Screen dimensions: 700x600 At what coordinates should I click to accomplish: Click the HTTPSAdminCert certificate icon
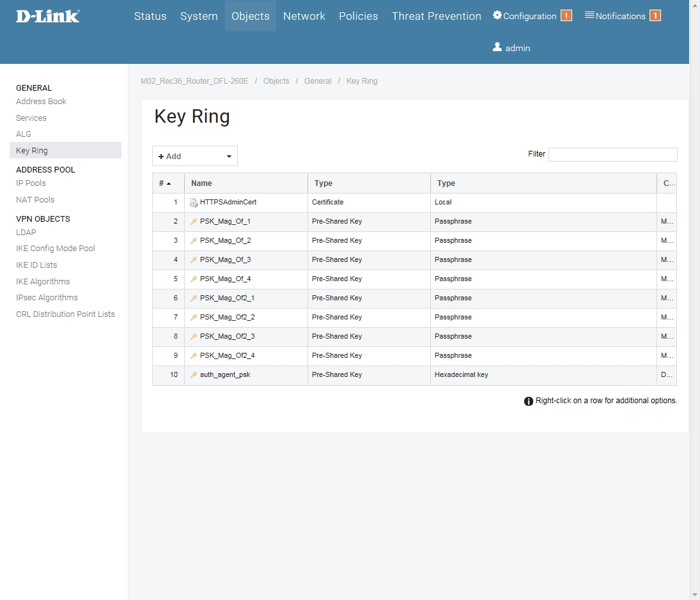[x=194, y=203]
